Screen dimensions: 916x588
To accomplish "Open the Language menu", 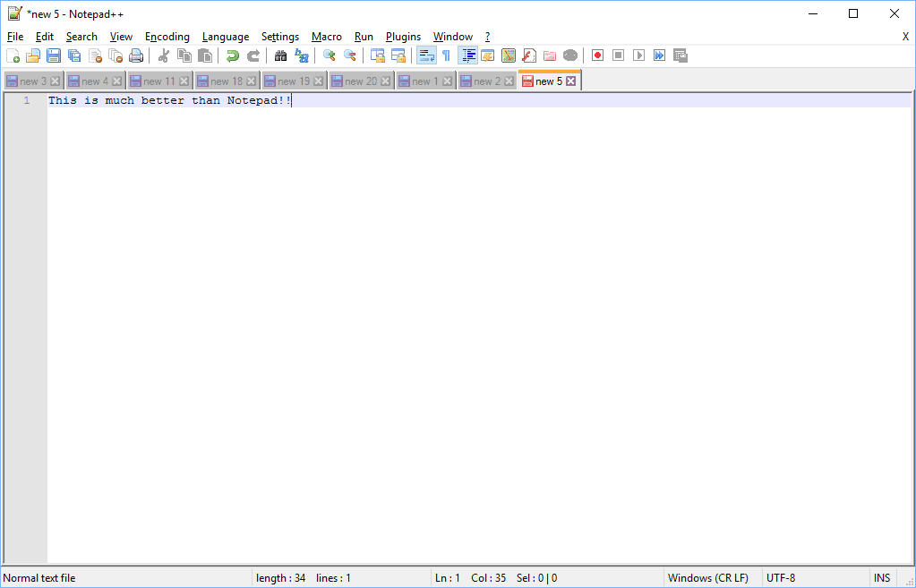I will (x=226, y=37).
